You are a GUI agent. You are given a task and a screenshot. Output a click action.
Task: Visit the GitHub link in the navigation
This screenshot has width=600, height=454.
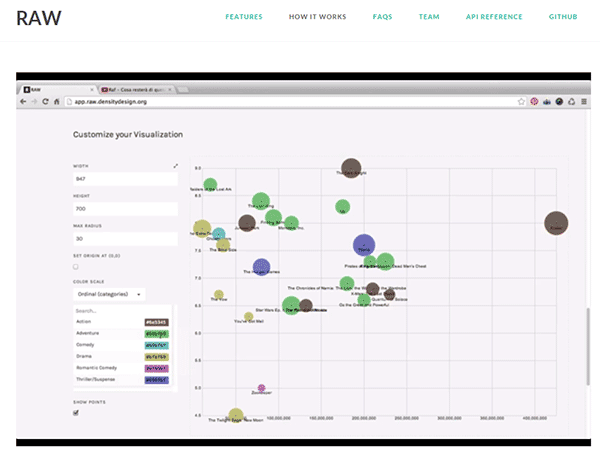563,17
